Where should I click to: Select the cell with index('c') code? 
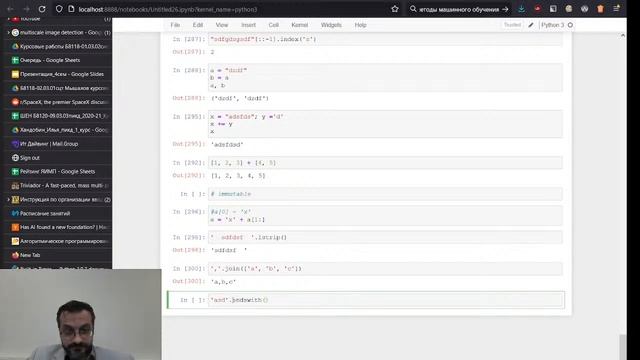(x=385, y=40)
